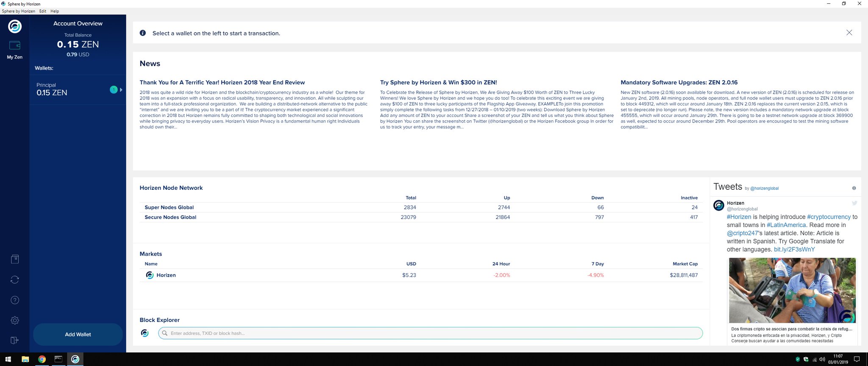Select the Principal wallet name
Image resolution: width=868 pixels, height=366 pixels.
[x=46, y=85]
